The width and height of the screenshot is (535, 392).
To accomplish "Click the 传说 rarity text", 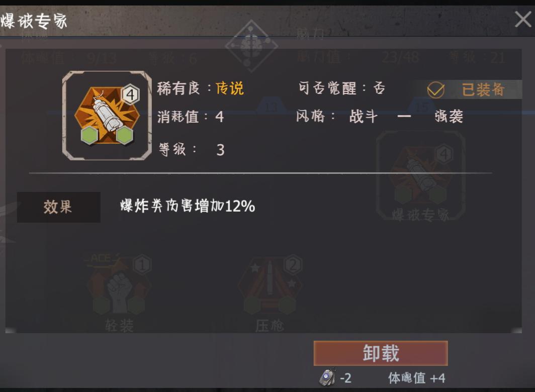I will pos(230,89).
